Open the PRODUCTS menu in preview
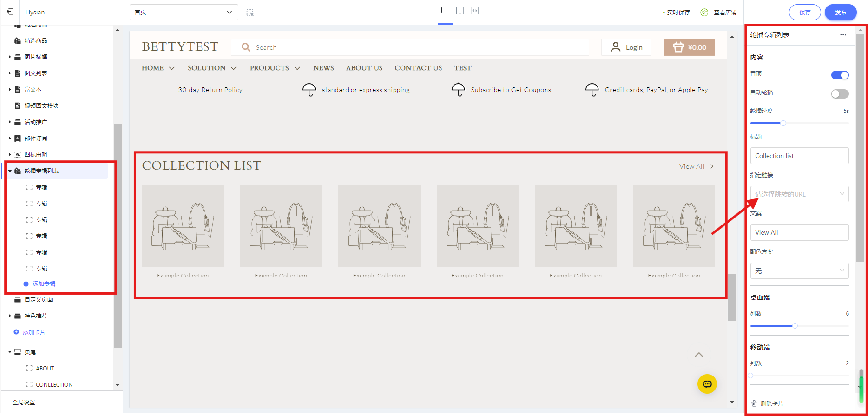This screenshot has width=868, height=416. (x=275, y=68)
